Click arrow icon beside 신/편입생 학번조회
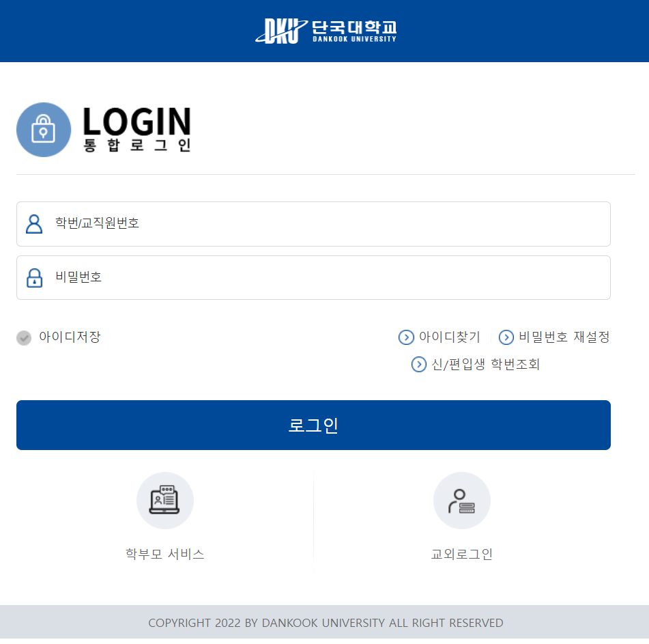Image resolution: width=649 pixels, height=644 pixels. [x=418, y=365]
